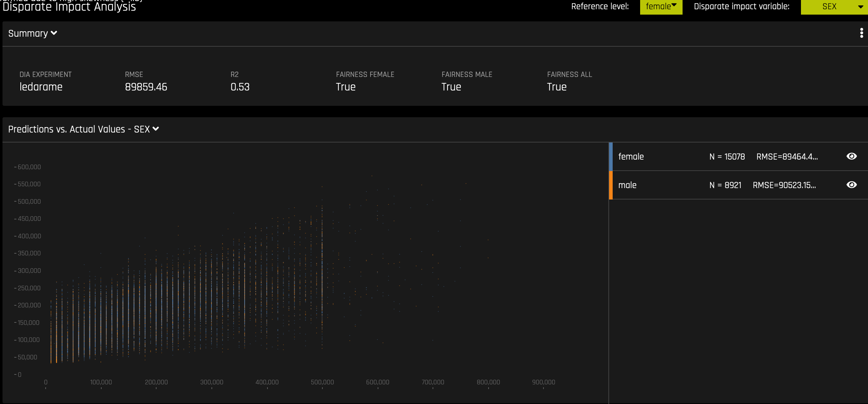Screen dimensions: 868x404
Task: Click the blue female color swatch
Action: coord(611,156)
